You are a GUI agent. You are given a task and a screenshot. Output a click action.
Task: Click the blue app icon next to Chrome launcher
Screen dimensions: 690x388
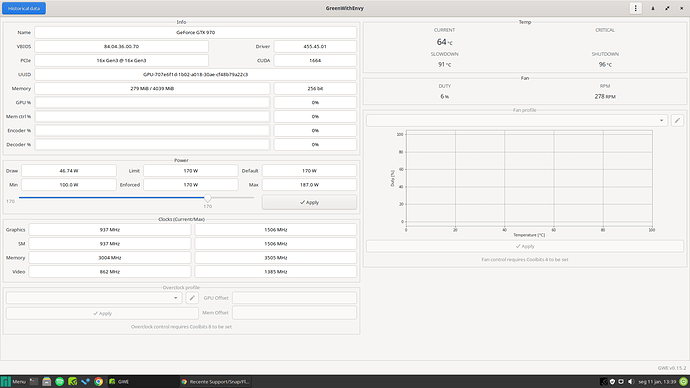(85, 381)
